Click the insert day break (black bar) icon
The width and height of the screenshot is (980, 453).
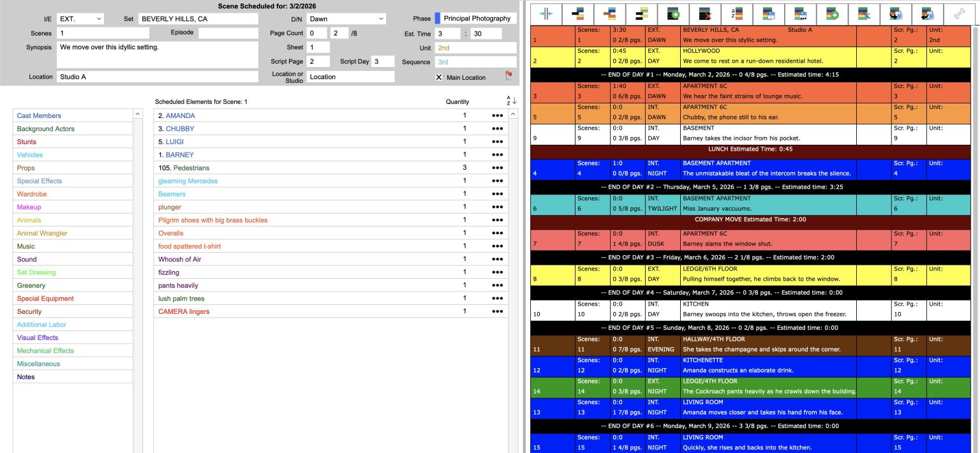[577, 13]
